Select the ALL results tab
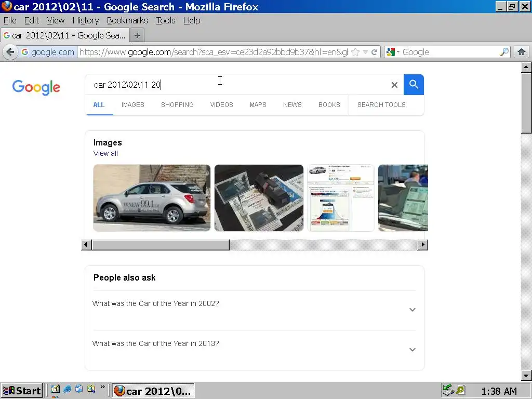 tap(99, 105)
